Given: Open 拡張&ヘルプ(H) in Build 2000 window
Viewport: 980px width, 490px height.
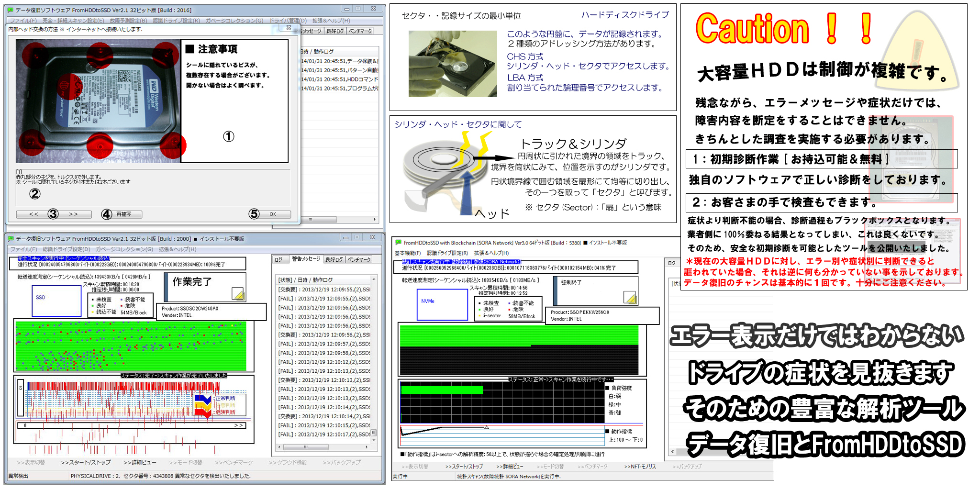Looking at the screenshot, I should [x=178, y=249].
